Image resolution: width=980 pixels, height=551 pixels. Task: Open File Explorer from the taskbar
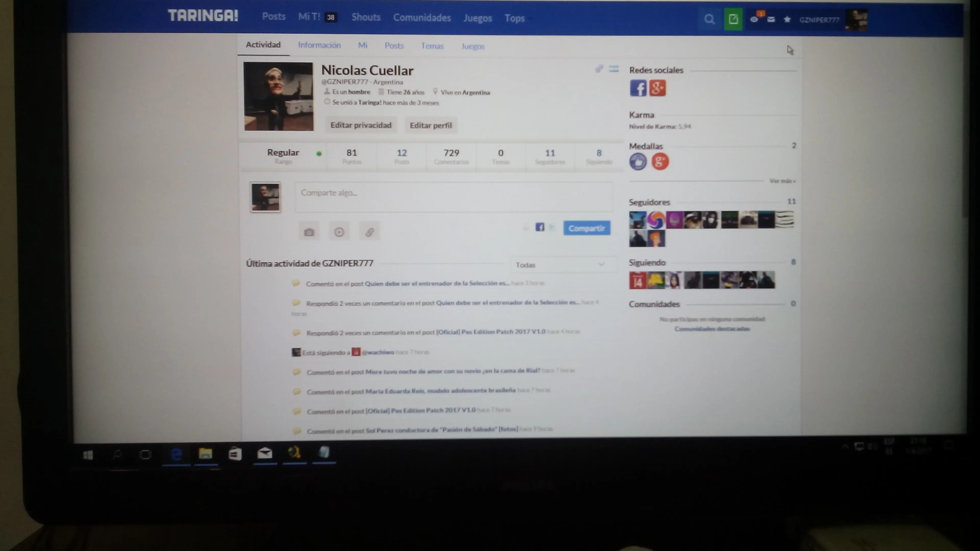coord(205,454)
